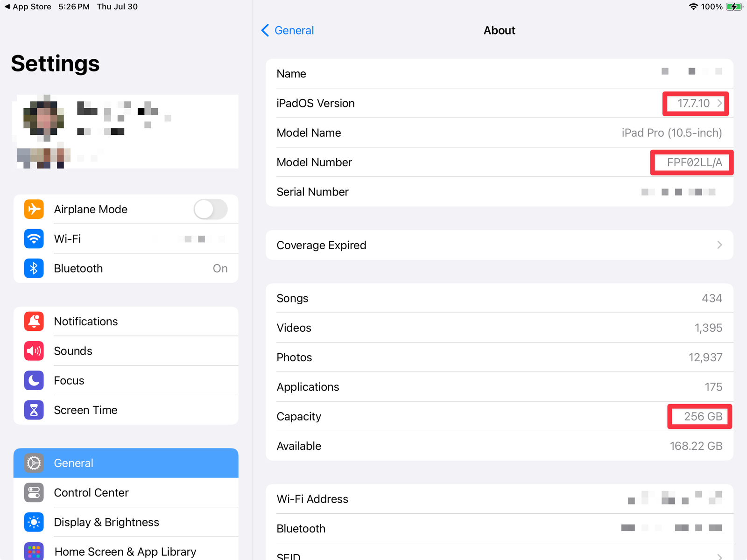Tap the Applications count 175
The image size is (747, 560).
[713, 387]
